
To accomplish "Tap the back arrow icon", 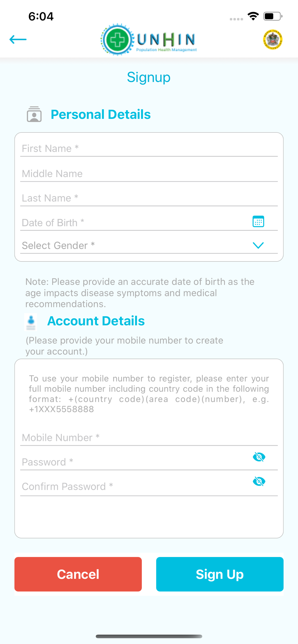I will pos(18,40).
